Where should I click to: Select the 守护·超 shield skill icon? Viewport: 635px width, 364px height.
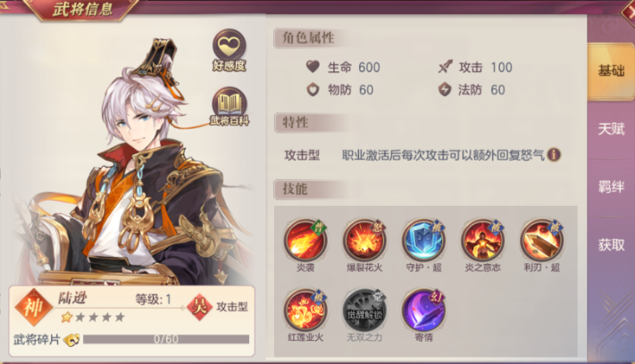pos(423,240)
